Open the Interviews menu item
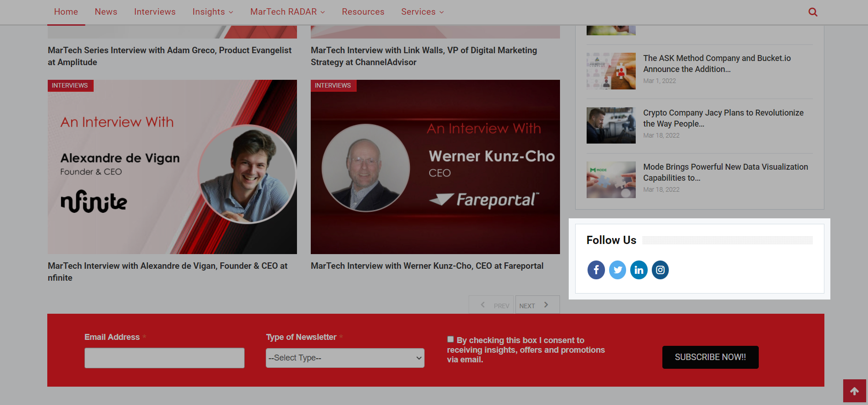Image resolution: width=868 pixels, height=405 pixels. (x=155, y=12)
